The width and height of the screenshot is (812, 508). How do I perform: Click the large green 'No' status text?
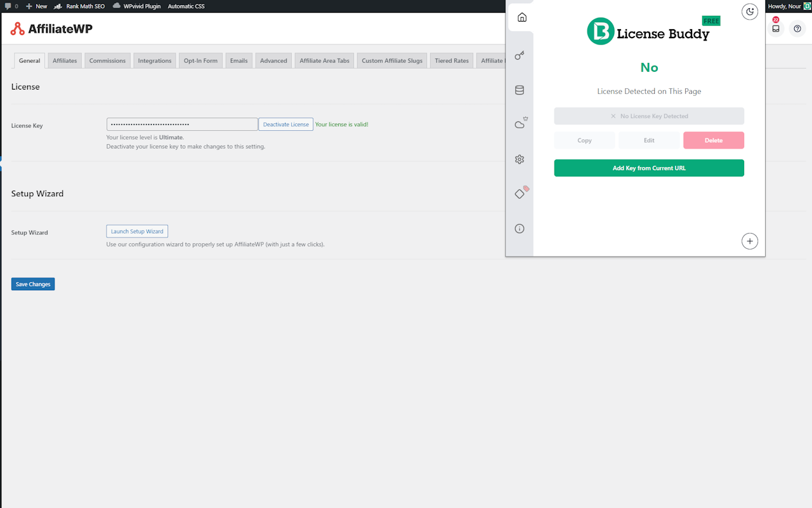pos(649,67)
